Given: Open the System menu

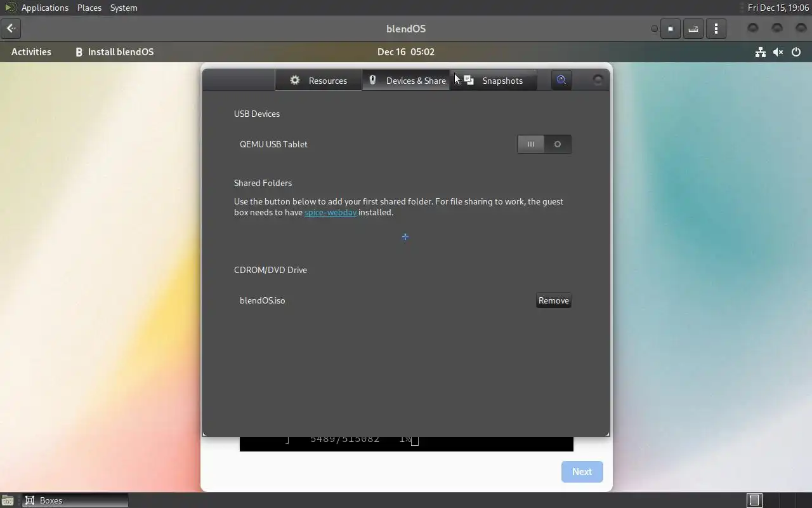Looking at the screenshot, I should [124, 8].
